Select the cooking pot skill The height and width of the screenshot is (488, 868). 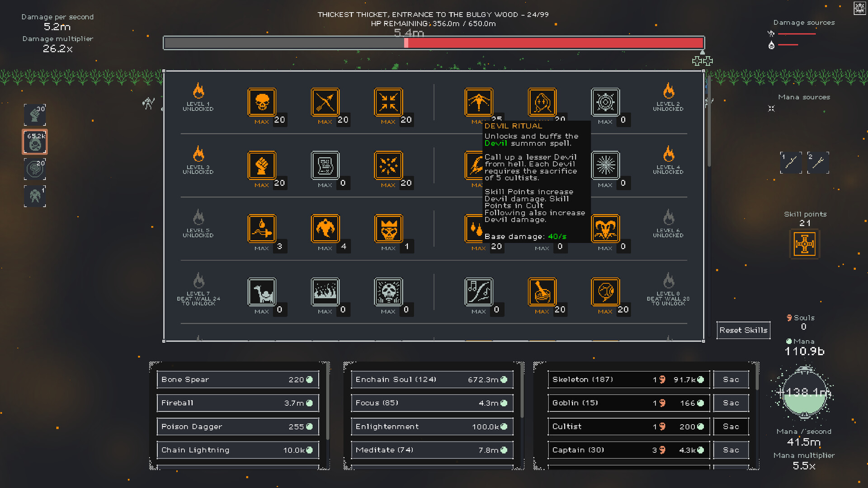[542, 292]
